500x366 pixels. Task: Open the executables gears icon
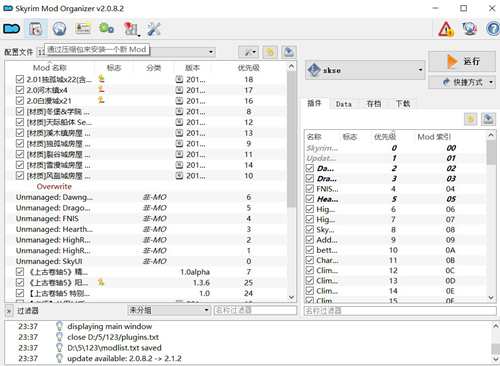pyautogui.click(x=106, y=29)
